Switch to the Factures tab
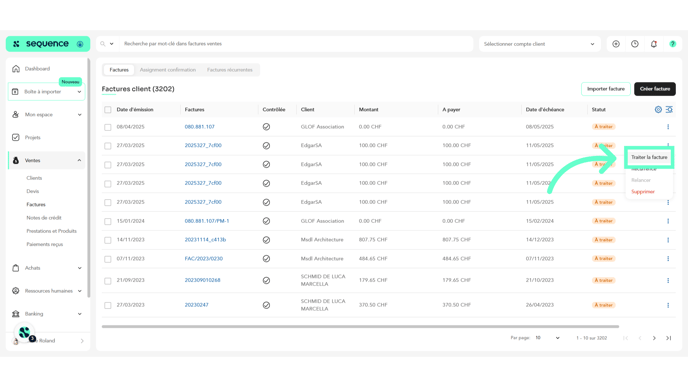Image resolution: width=688 pixels, height=387 pixels. point(119,70)
